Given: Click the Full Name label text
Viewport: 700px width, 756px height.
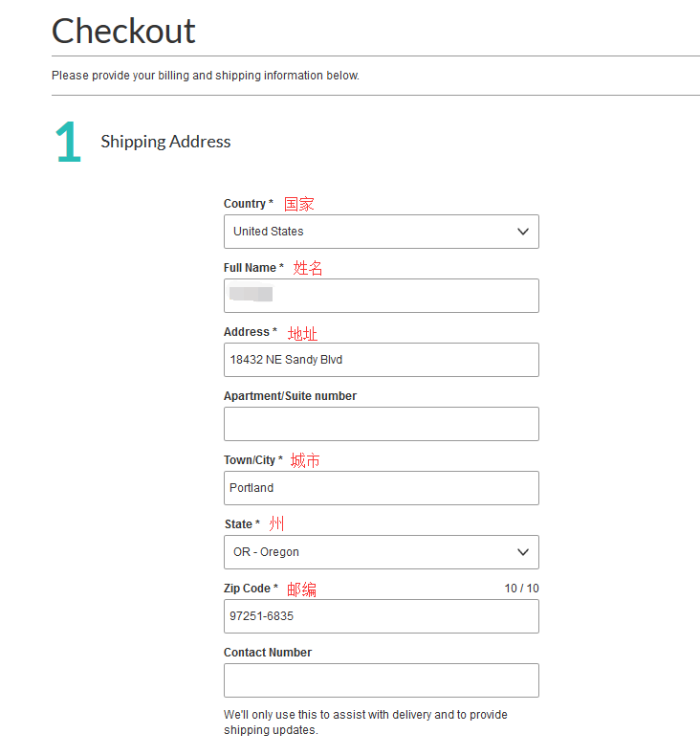Looking at the screenshot, I should (252, 268).
